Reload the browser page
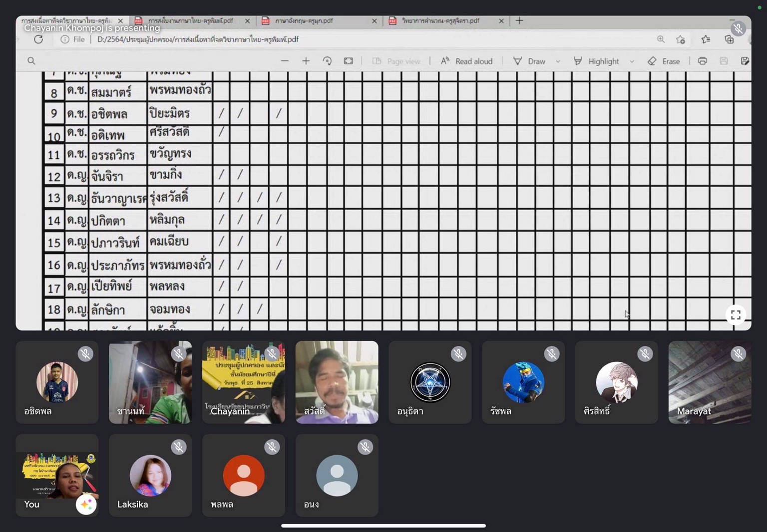 (x=38, y=39)
